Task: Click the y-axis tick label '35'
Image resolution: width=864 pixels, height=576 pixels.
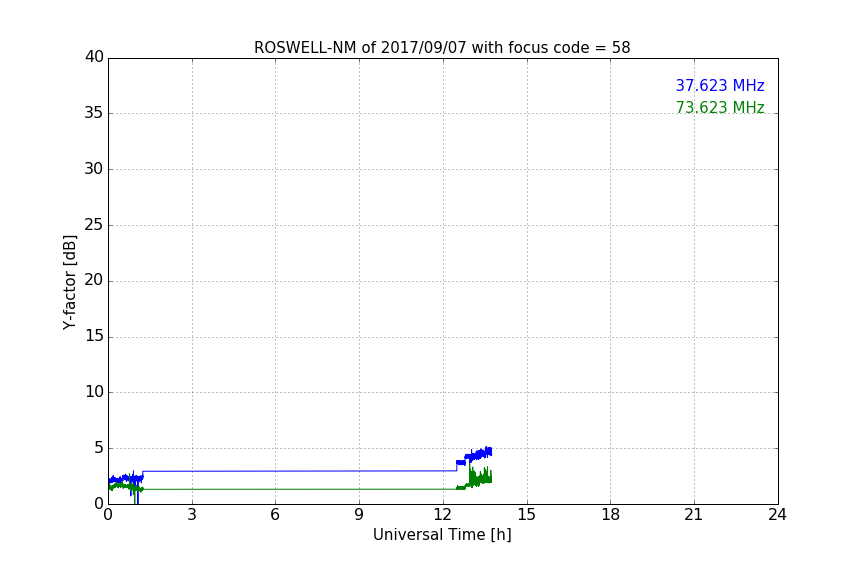Action: [x=94, y=113]
